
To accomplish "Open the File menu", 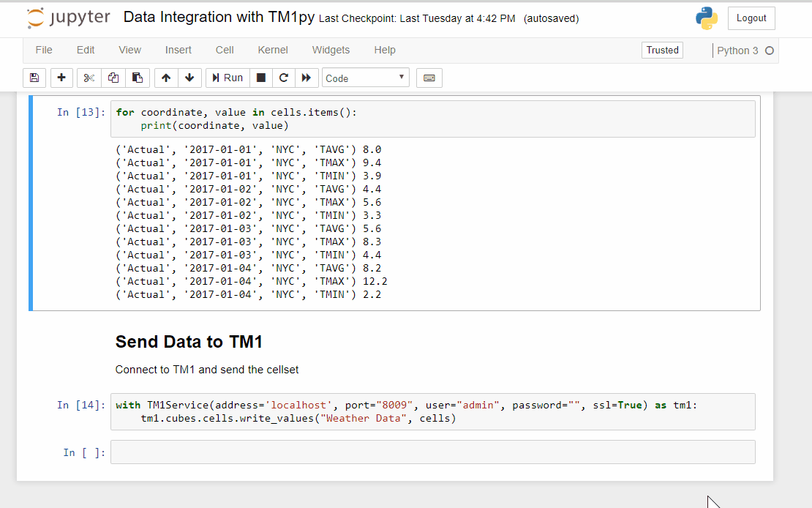I will (44, 50).
